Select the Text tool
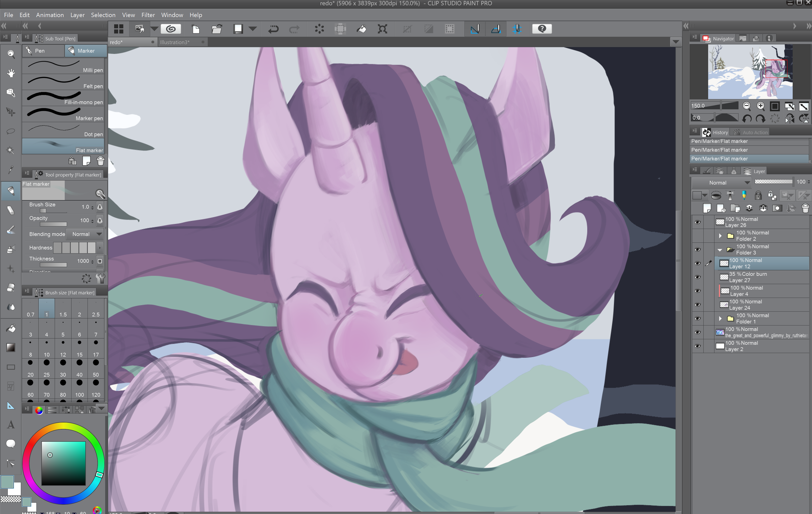Screen dimensions: 812x514 [x=11, y=424]
